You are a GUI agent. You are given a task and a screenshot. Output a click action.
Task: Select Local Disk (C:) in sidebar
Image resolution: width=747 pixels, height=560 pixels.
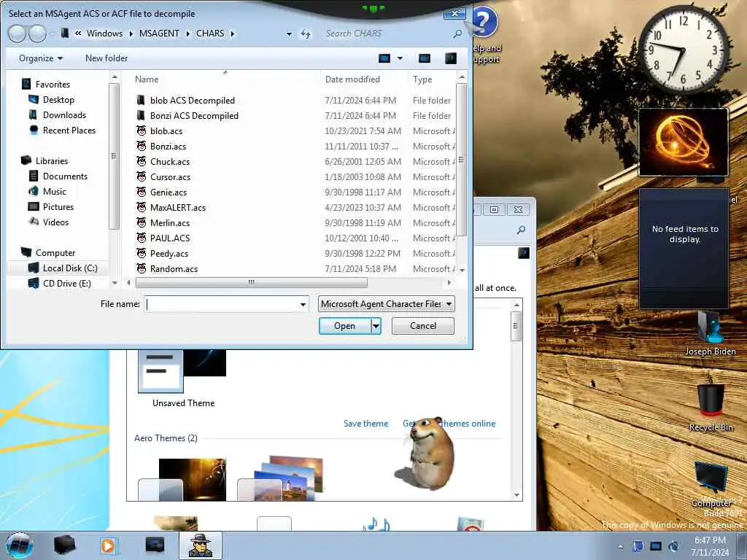pos(70,268)
